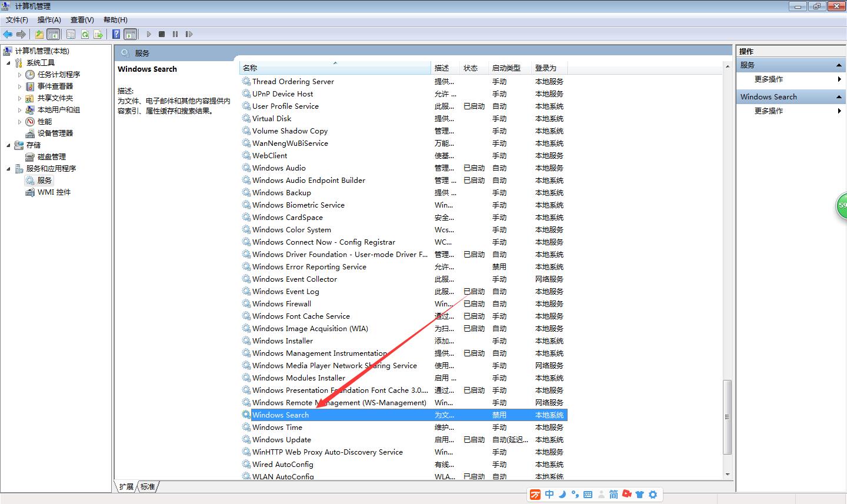The height and width of the screenshot is (504, 847).
Task: Click the green 59 floating badge
Action: 842,206
